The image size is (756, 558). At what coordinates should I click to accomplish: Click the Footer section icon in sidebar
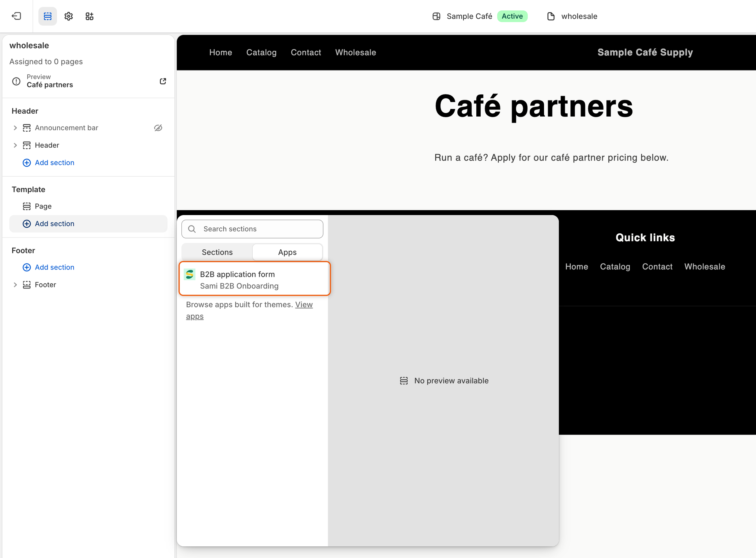(27, 285)
